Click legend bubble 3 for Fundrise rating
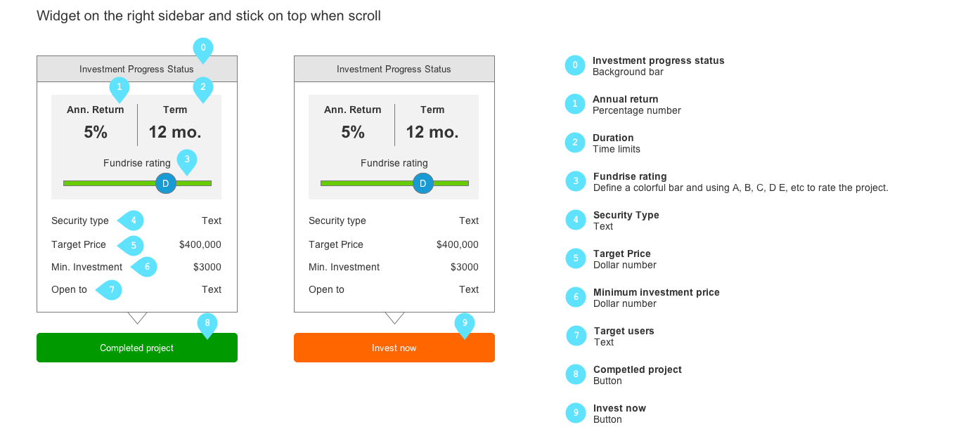The image size is (980, 434). tap(576, 181)
